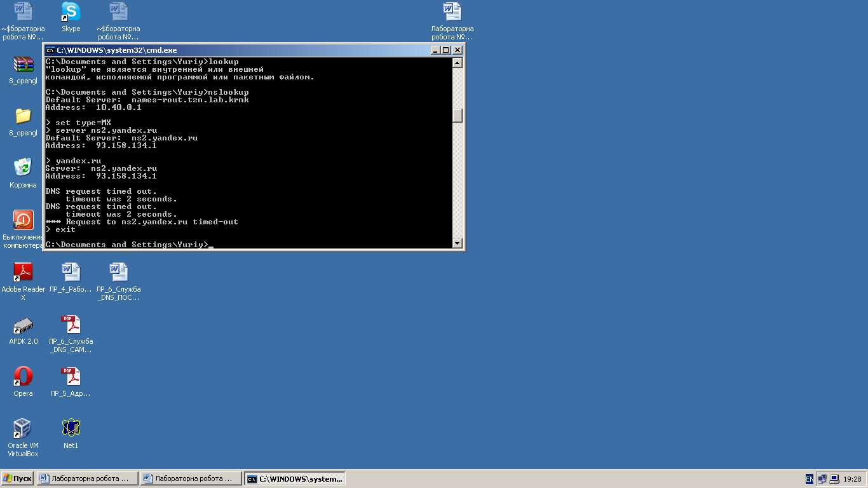
Task: Click the taskbar clock showing 19:28
Action: point(853,479)
